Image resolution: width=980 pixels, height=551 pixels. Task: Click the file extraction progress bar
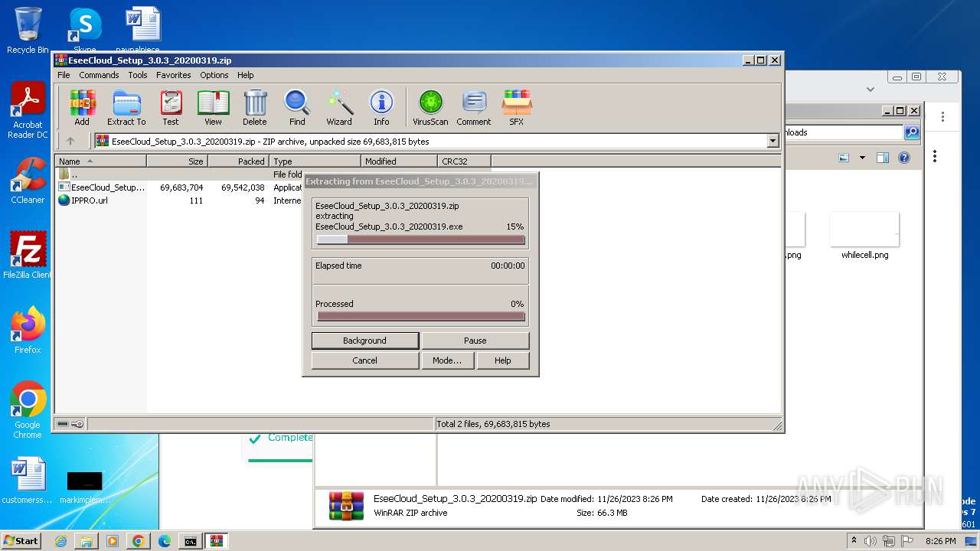[421, 240]
